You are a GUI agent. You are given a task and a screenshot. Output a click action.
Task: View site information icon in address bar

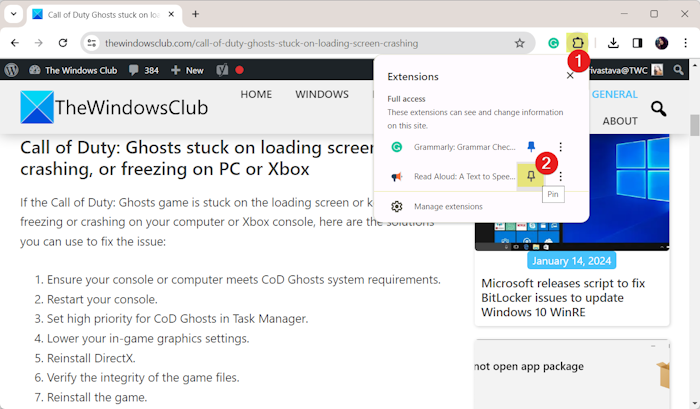[92, 43]
